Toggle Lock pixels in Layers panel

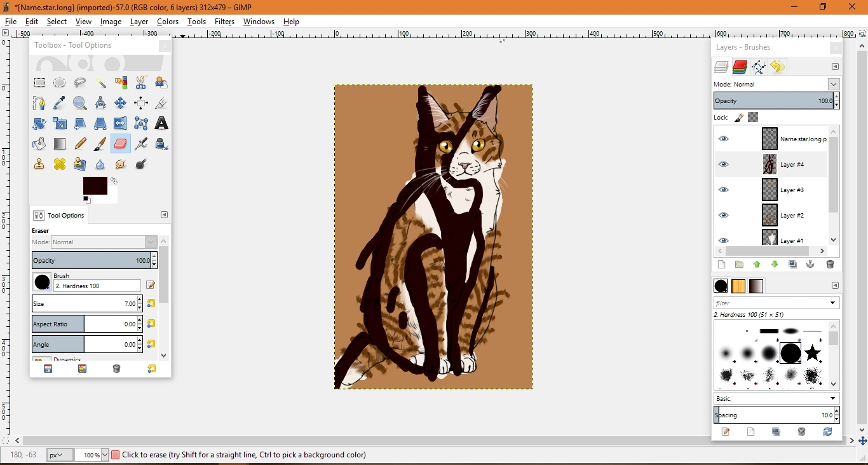tap(739, 117)
